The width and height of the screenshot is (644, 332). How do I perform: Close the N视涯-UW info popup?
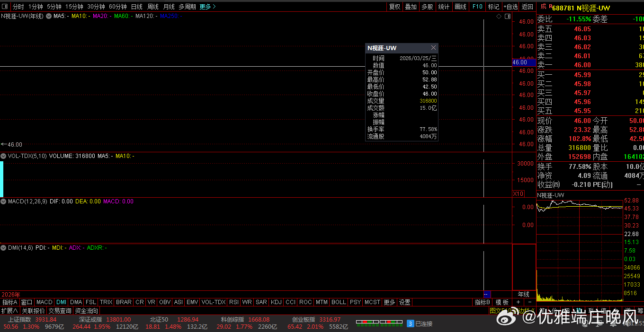click(433, 48)
